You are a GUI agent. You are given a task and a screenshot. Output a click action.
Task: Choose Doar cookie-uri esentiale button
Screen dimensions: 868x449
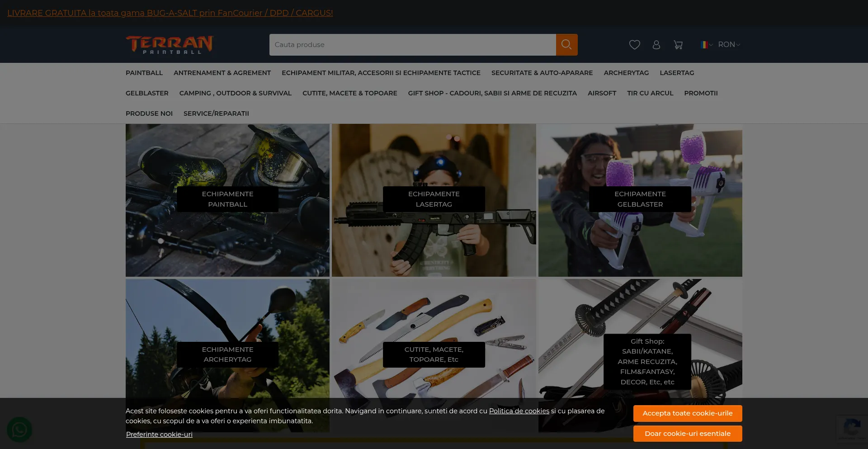point(687,434)
